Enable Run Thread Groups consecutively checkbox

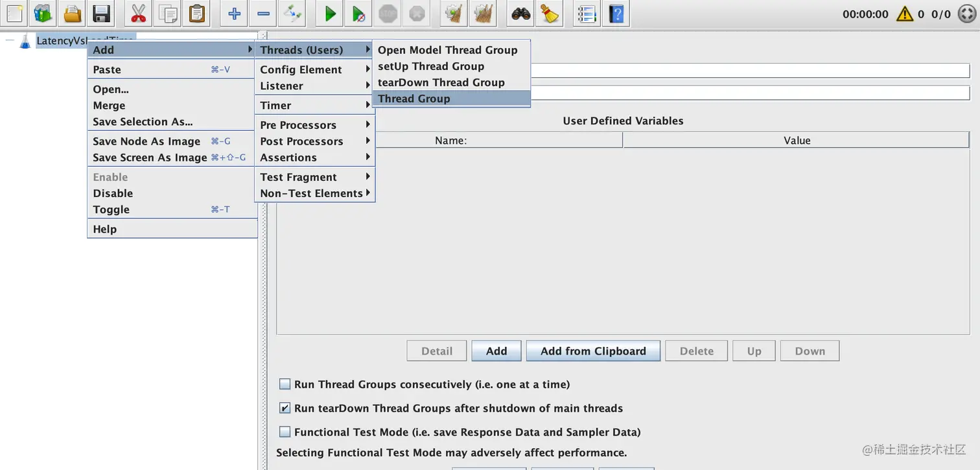[x=285, y=384]
